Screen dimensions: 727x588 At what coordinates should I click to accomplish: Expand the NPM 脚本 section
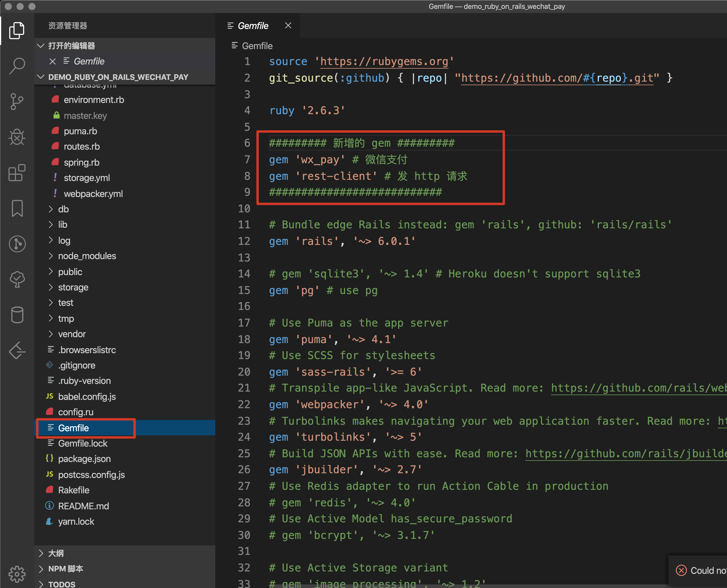(x=65, y=569)
